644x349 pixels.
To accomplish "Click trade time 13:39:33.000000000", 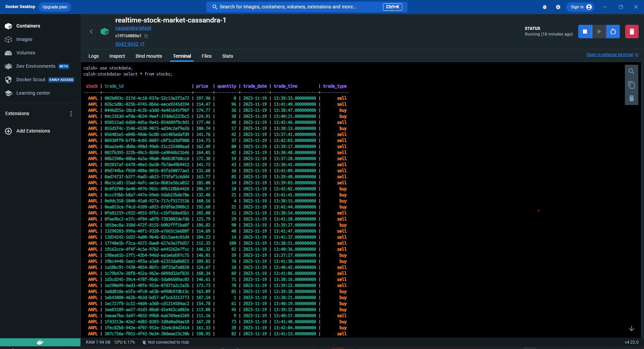I will [295, 98].
